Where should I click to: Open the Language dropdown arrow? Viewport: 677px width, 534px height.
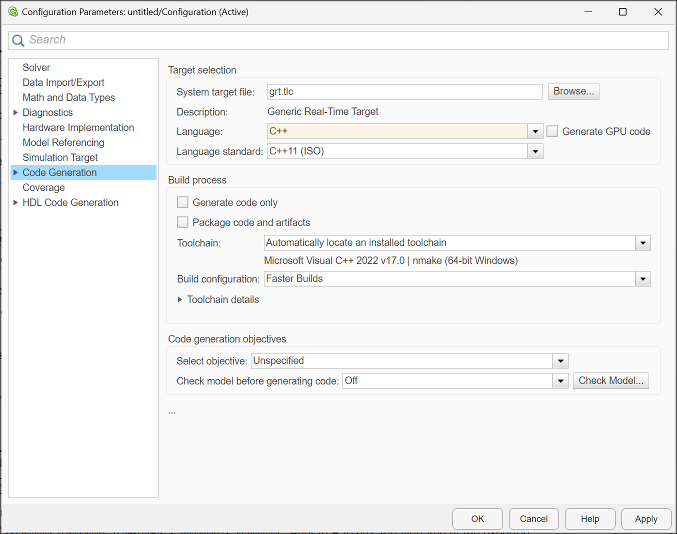(x=536, y=131)
